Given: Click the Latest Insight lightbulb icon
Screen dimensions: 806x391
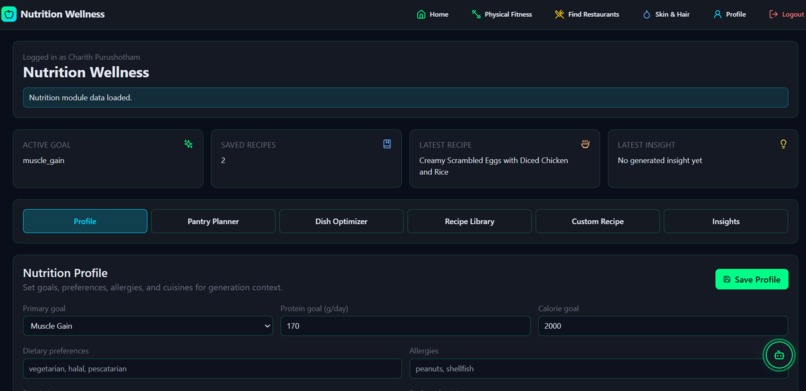Looking at the screenshot, I should click(783, 144).
